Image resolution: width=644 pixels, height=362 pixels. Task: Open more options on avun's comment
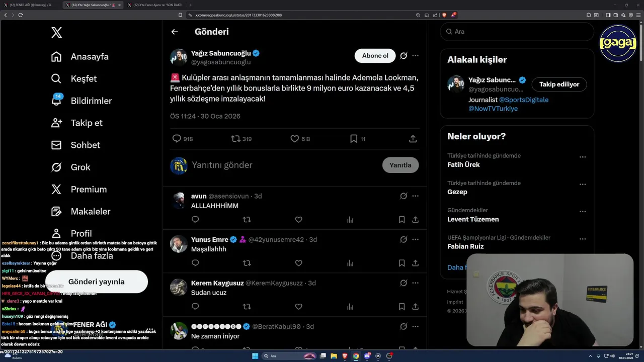click(x=415, y=196)
